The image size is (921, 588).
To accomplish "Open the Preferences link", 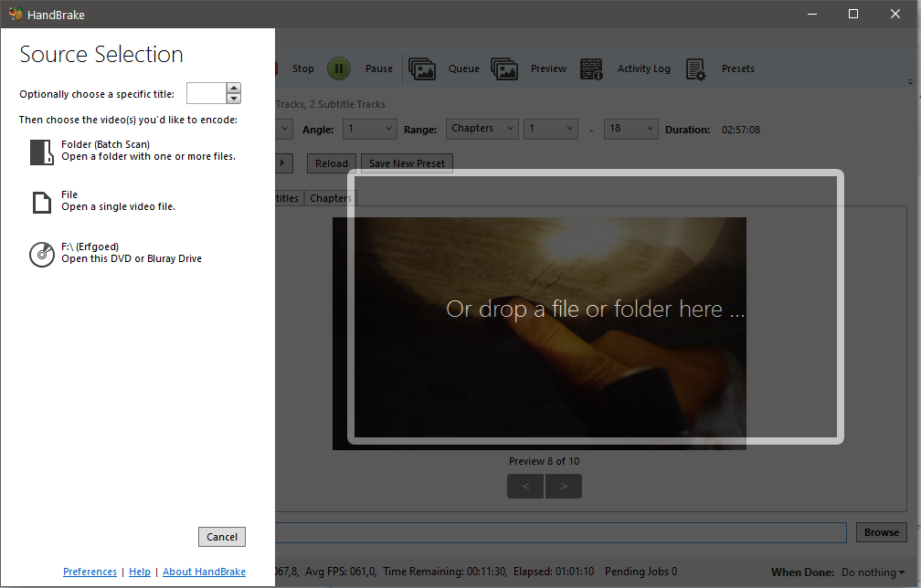I will [x=90, y=572].
